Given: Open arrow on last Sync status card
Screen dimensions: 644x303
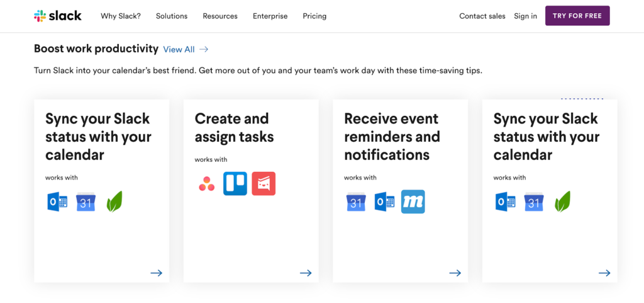Looking at the screenshot, I should pyautogui.click(x=604, y=273).
